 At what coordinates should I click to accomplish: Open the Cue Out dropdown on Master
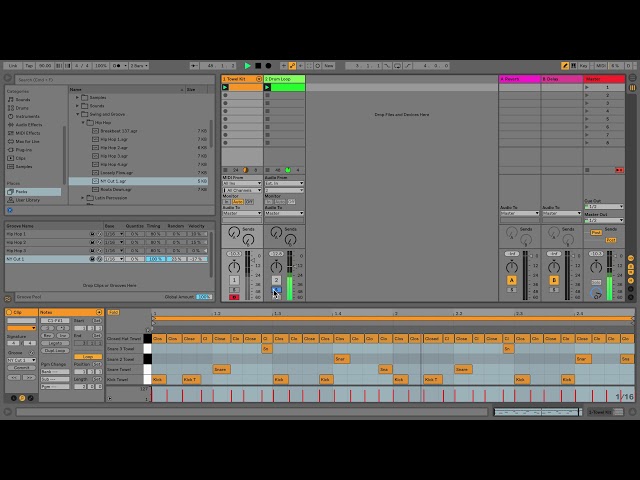tap(604, 207)
